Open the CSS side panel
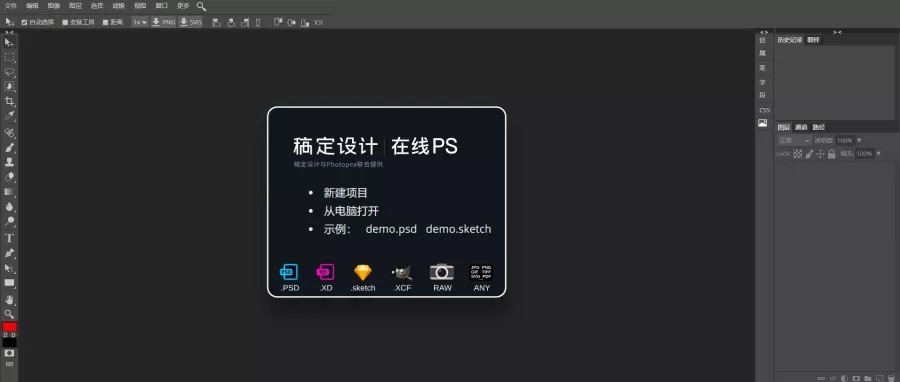 click(764, 110)
